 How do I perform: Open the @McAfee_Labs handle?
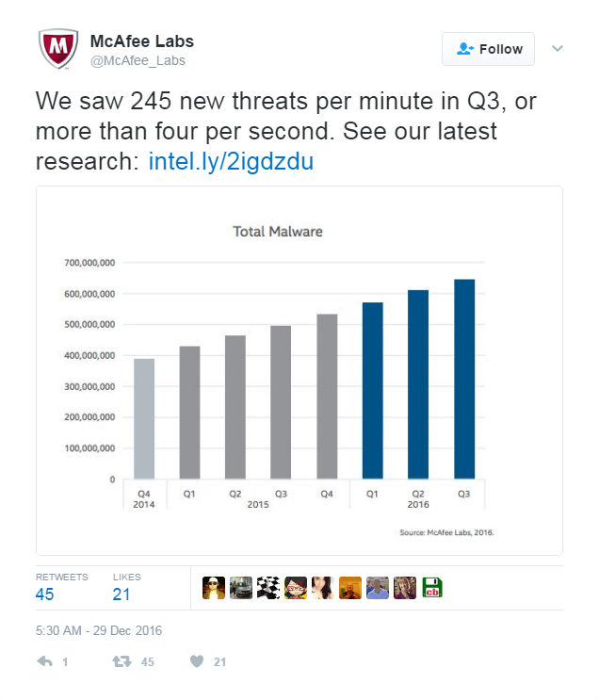point(138,60)
